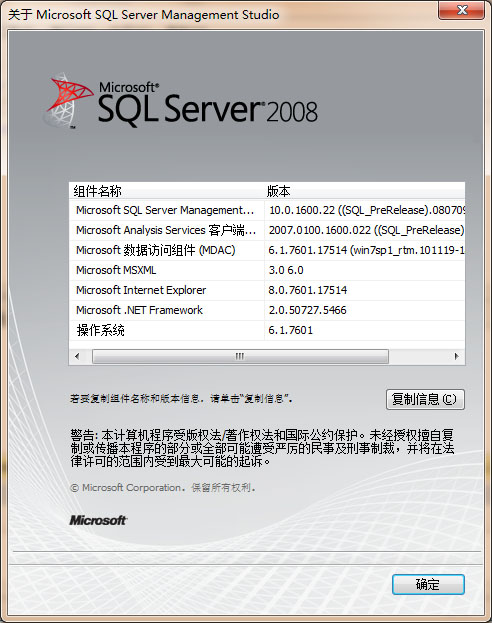Click the 组件名称 column header
The image size is (492, 623).
(167, 191)
